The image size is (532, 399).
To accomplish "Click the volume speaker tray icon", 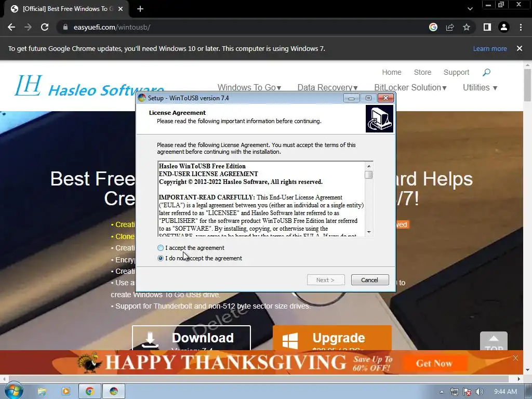I will pyautogui.click(x=480, y=392).
